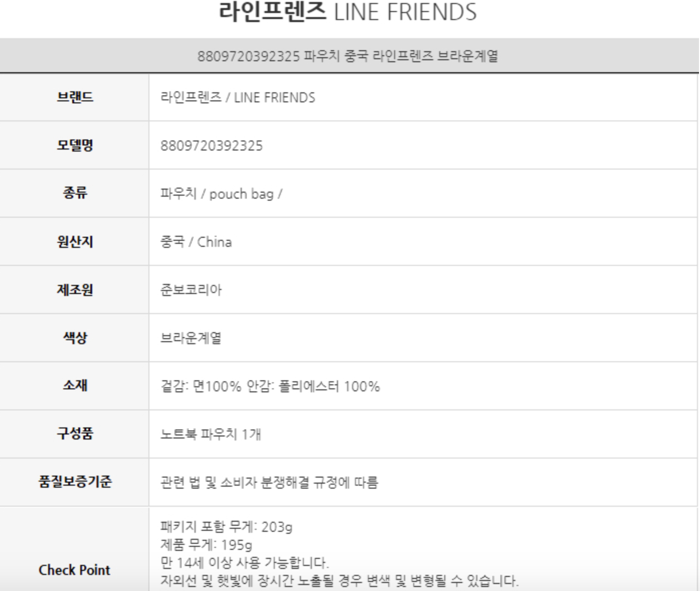Select the 브랜드 row label
Screen dimensions: 700x591
[x=75, y=97]
